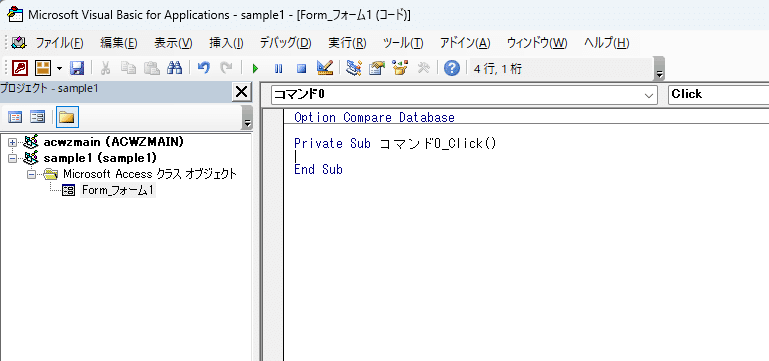The height and width of the screenshot is (361, 769).
Task: Open Visual Basic Help question mark icon
Action: 452,68
